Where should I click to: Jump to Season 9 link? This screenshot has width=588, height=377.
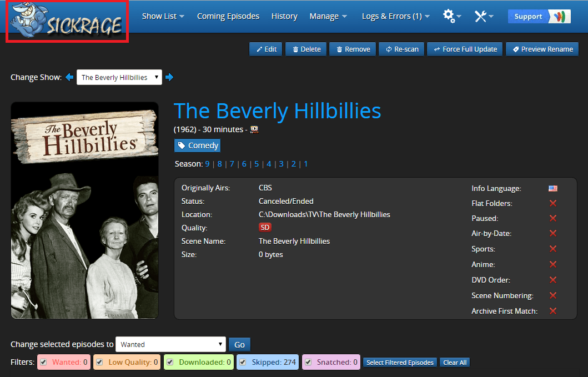coord(207,164)
